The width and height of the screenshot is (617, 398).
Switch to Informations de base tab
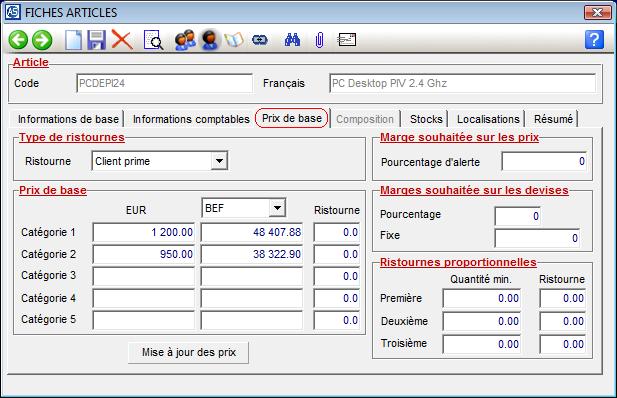[68, 119]
